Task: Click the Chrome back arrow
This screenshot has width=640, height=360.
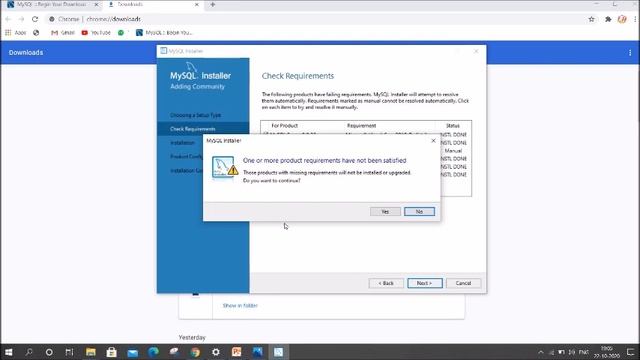Action: 8,19
